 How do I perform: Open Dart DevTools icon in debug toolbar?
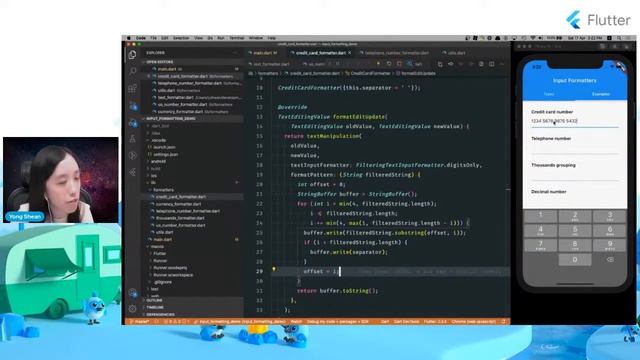[409, 64]
